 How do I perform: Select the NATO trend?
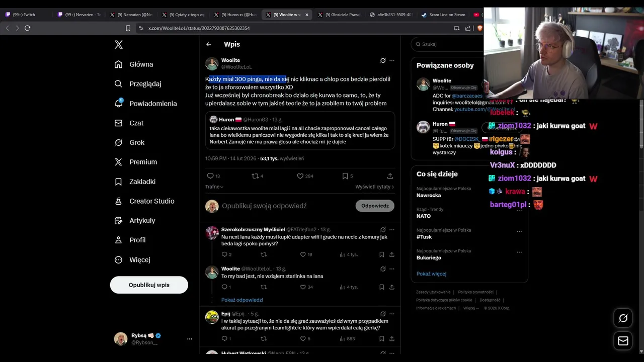pyautogui.click(x=424, y=216)
